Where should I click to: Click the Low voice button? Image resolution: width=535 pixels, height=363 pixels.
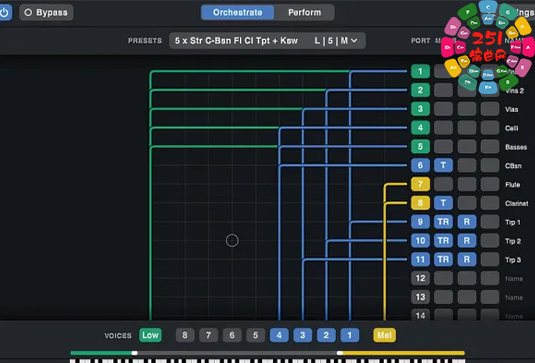pos(150,335)
